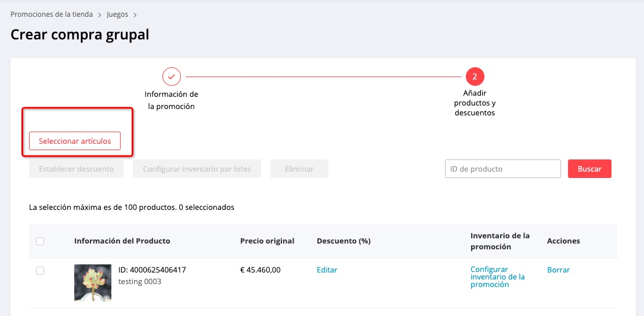Open the testing 0003 product thumbnail
644x316 pixels.
click(x=93, y=283)
